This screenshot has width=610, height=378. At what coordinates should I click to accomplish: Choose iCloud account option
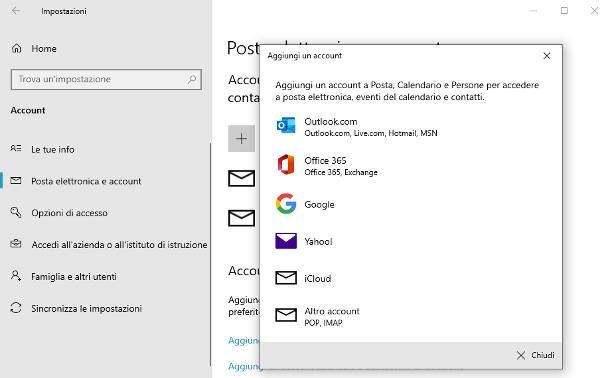410,278
